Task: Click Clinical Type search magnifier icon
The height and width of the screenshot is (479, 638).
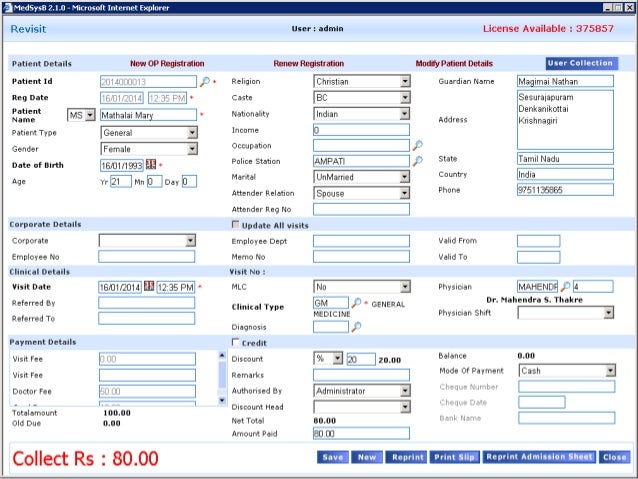Action: point(356,302)
